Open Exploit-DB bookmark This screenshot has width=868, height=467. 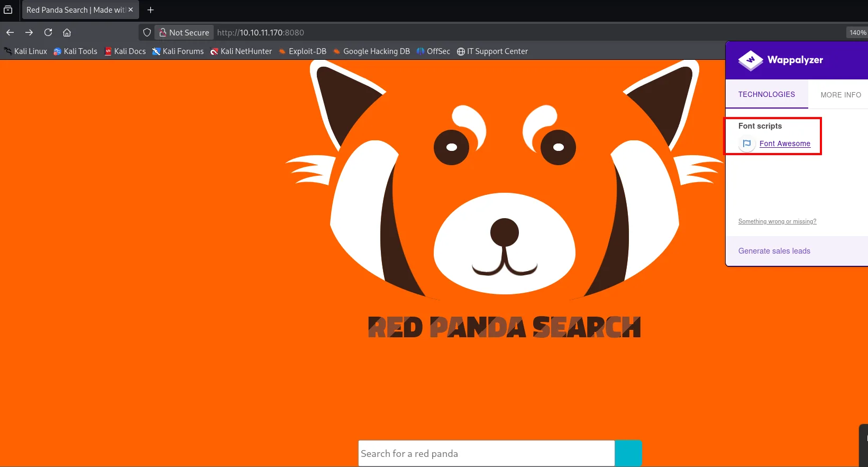point(303,51)
